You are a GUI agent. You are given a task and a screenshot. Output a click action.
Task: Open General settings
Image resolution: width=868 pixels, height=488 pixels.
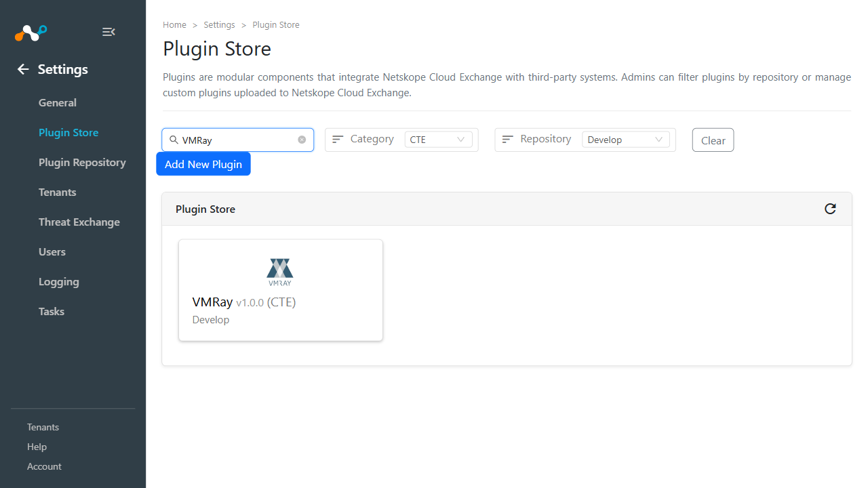tap(58, 102)
